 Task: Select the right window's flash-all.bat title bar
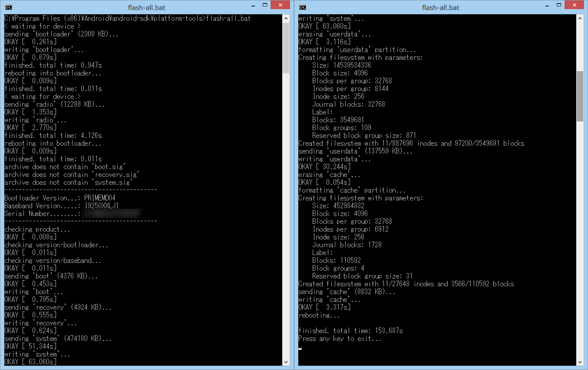pyautogui.click(x=440, y=7)
